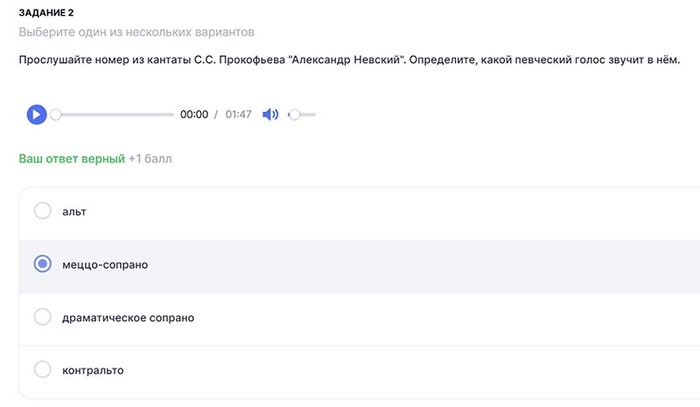The image size is (700, 407).
Task: Click the seek bar handle at start
Action: point(56,114)
